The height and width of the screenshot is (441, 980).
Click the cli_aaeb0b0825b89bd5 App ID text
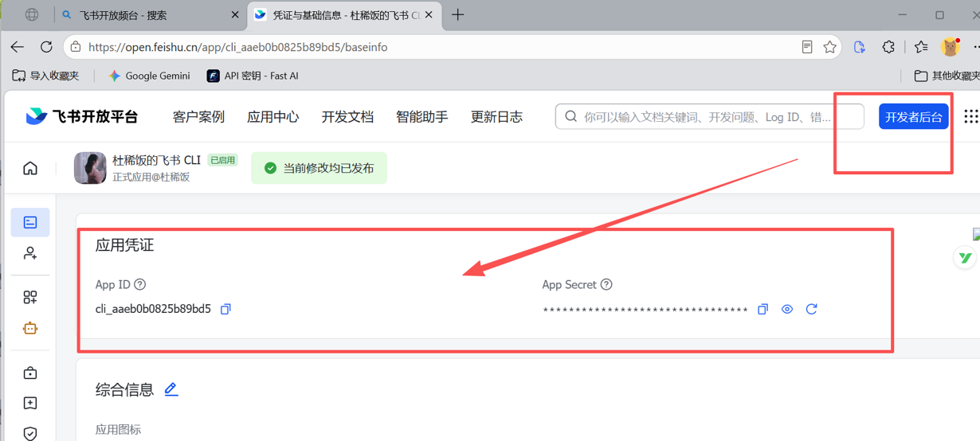pos(153,309)
